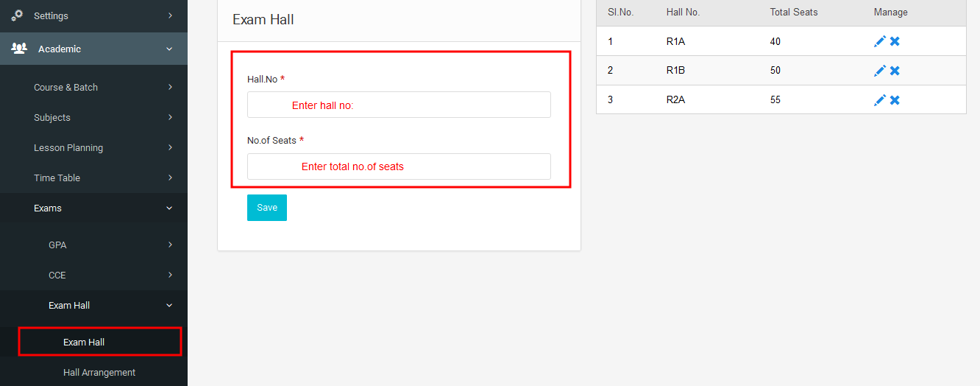The image size is (980, 386).
Task: Delete hall R1B with cross icon
Action: point(895,71)
